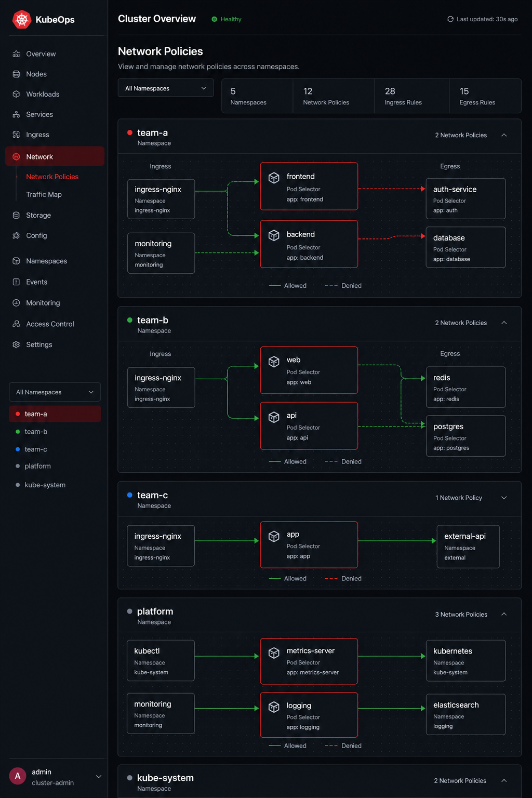Click the api pod cube icon
This screenshot has height=798, width=532.
(274, 417)
